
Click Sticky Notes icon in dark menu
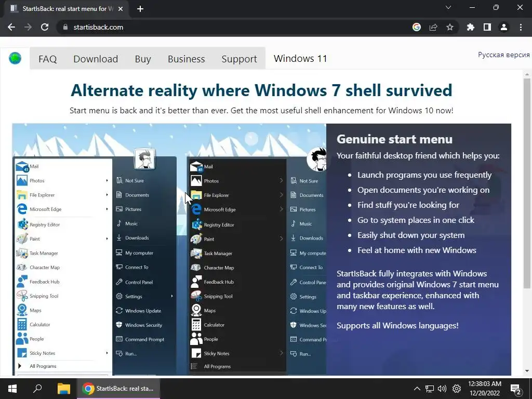pyautogui.click(x=196, y=353)
